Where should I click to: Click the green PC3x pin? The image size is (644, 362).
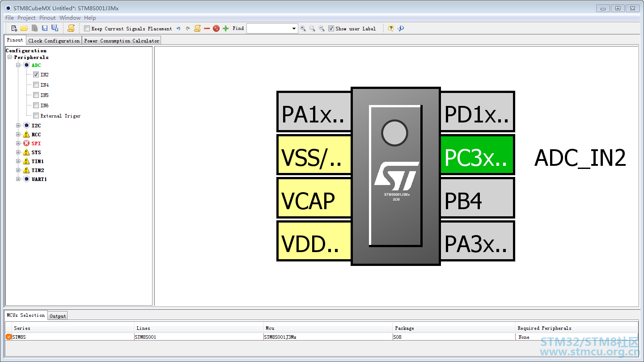(x=477, y=155)
